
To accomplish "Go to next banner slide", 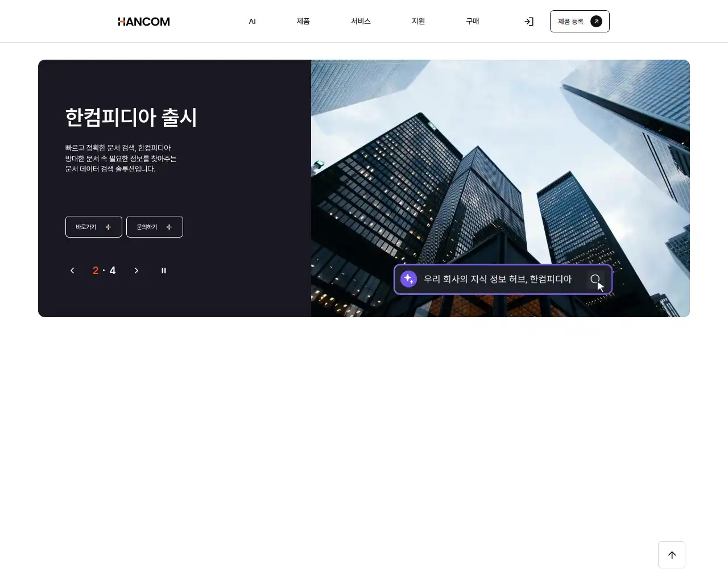I will [136, 271].
